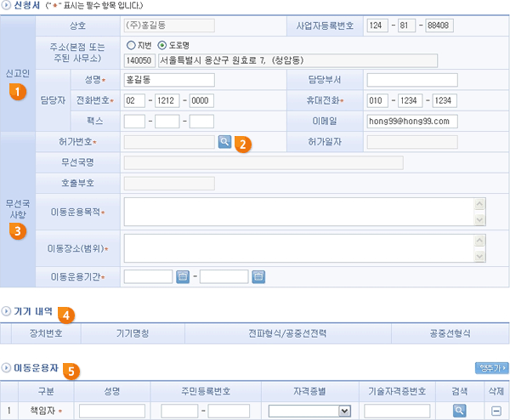The image size is (510, 420).
Task: Open the 이동운용기간 start date calendar
Action: 182,275
